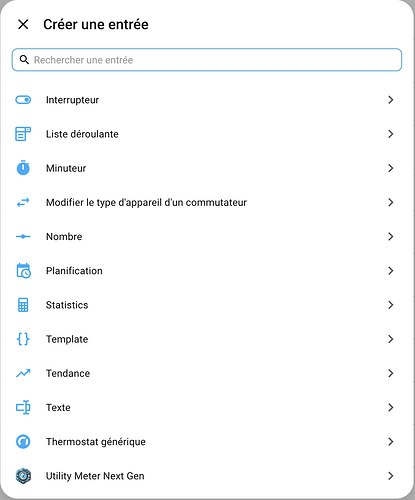Focus the Rechercher une entrée search field
This screenshot has width=415, height=500.
(x=207, y=60)
